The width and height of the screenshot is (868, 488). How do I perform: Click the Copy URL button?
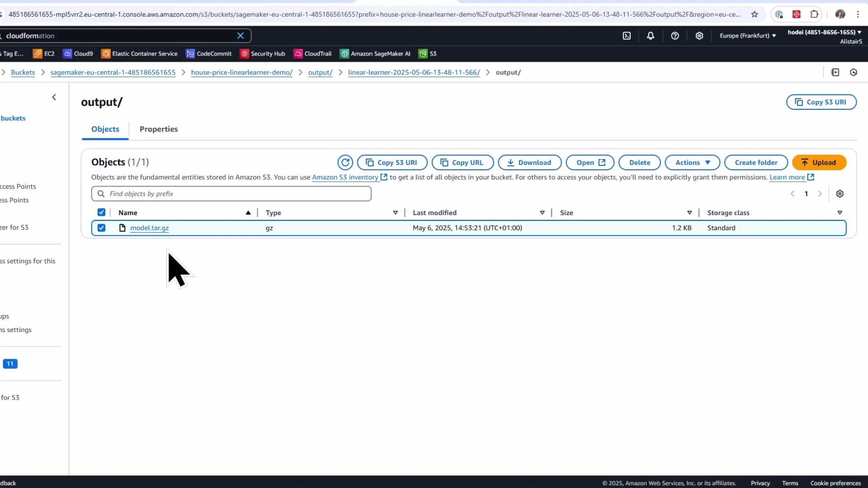[x=462, y=163]
